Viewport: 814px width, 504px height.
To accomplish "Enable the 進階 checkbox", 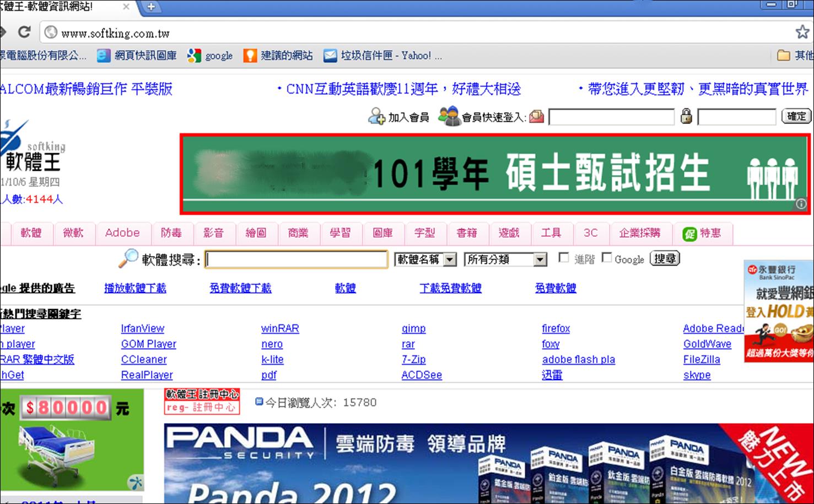I will coord(564,258).
